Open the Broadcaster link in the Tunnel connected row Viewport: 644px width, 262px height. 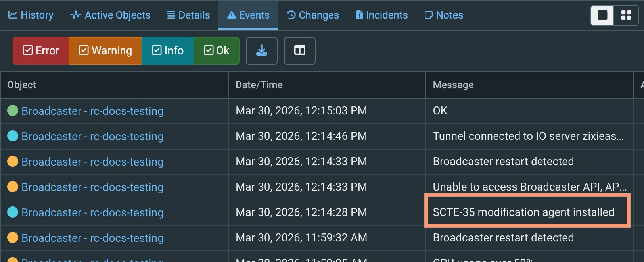pos(92,136)
